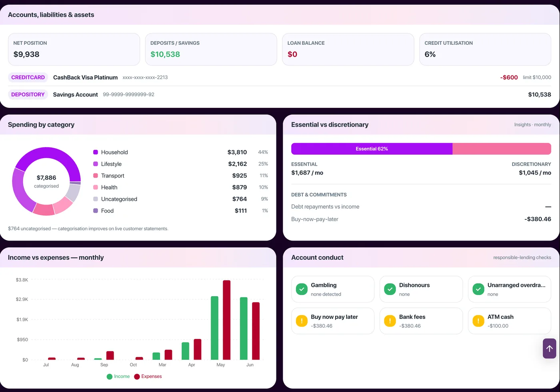
Task: Click the green check icon beside Gambling
Action: [x=302, y=289]
